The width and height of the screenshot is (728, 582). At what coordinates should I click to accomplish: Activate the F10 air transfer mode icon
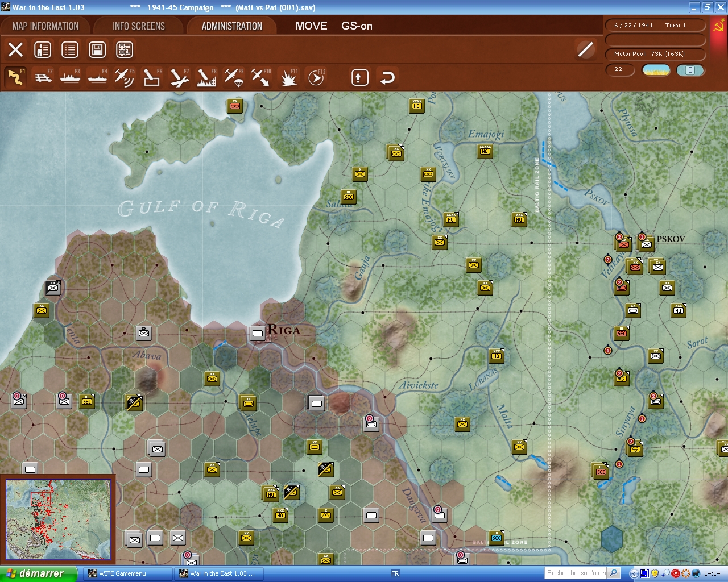click(x=260, y=77)
